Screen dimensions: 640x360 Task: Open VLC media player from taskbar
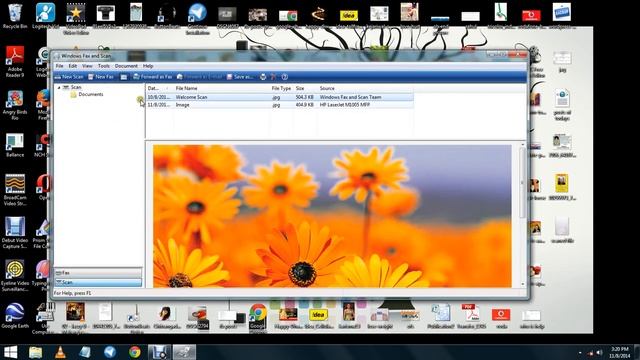pos(60,352)
